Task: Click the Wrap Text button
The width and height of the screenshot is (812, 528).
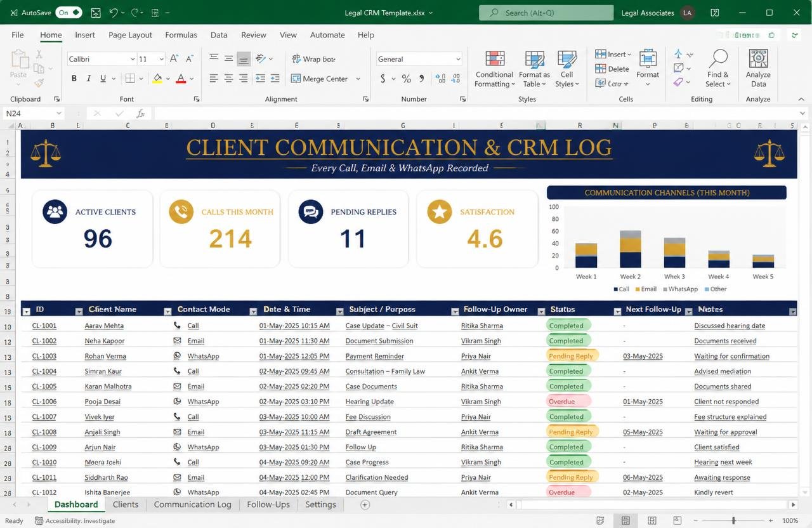Action: click(313, 59)
